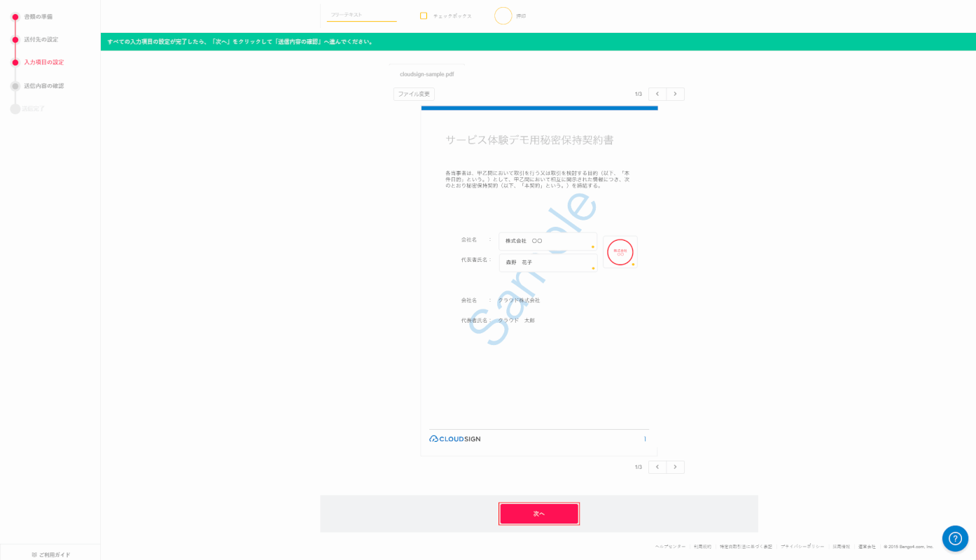Image resolution: width=976 pixels, height=560 pixels.
Task: Open the 運営会社 footer link
Action: tap(867, 545)
